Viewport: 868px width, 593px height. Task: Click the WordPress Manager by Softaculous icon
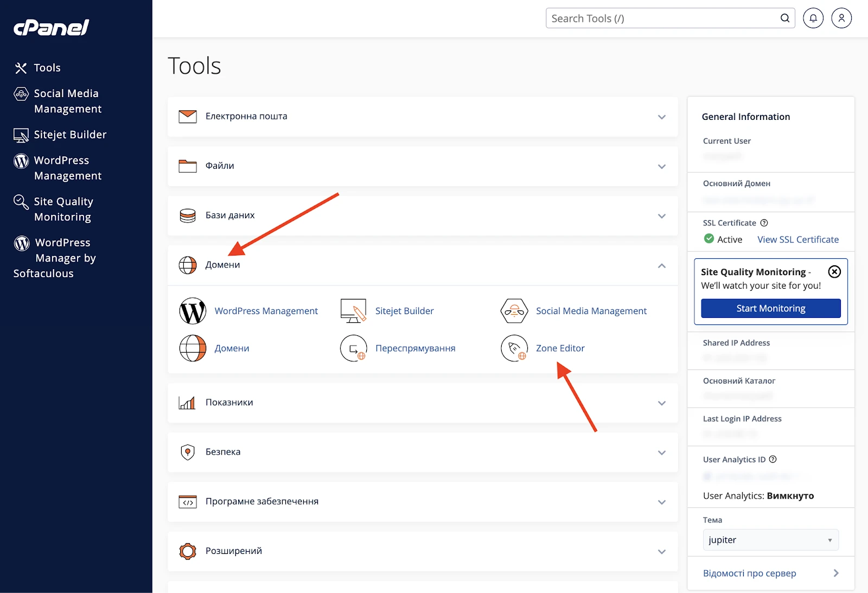pos(22,243)
